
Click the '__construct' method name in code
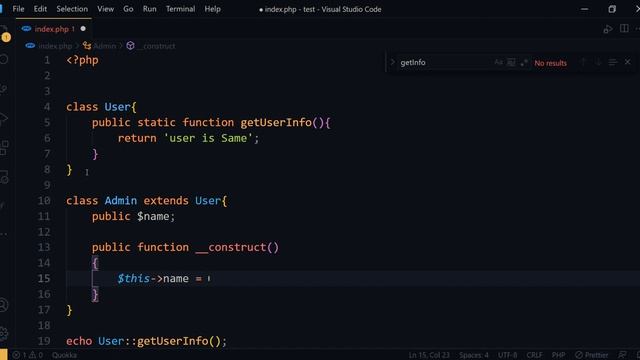point(231,247)
